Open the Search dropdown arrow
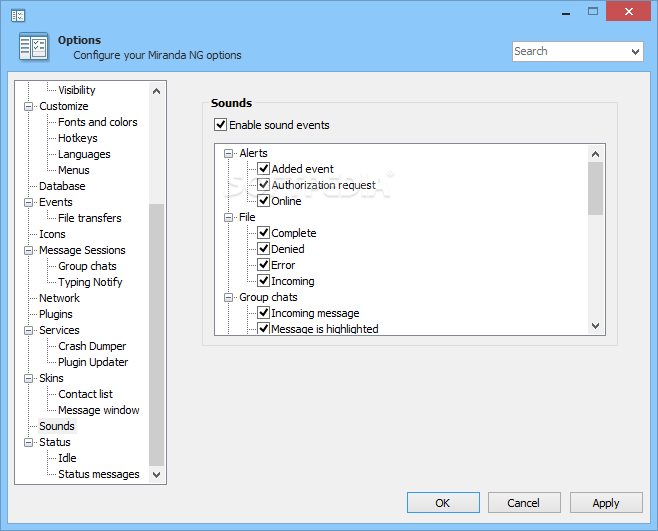Viewport: 658px width, 531px height. click(636, 51)
